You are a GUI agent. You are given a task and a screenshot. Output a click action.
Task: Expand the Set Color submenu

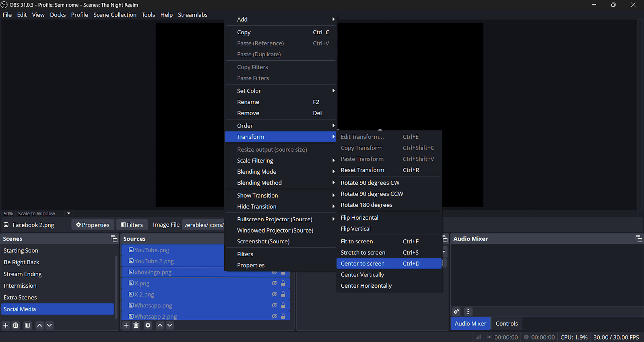click(281, 91)
